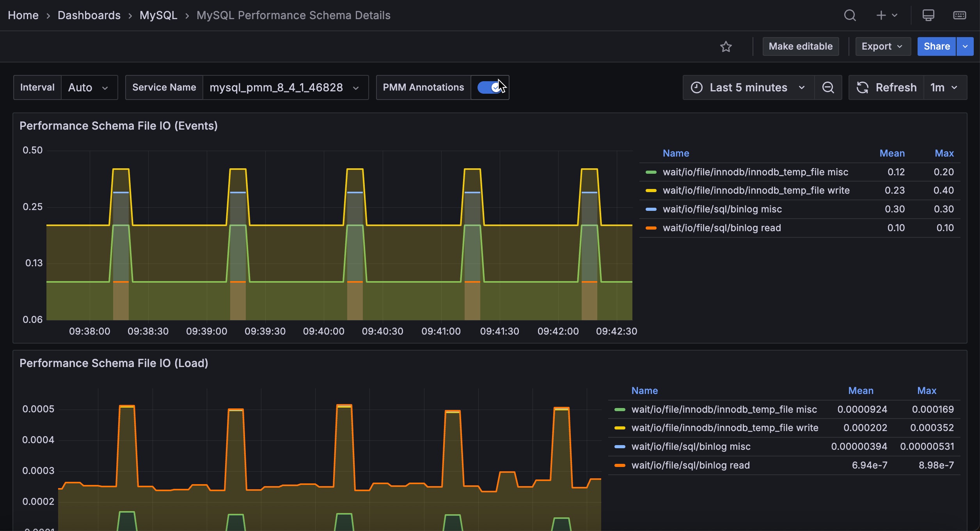Go to Dashboards breadcrumb
The image size is (980, 531).
point(89,15)
